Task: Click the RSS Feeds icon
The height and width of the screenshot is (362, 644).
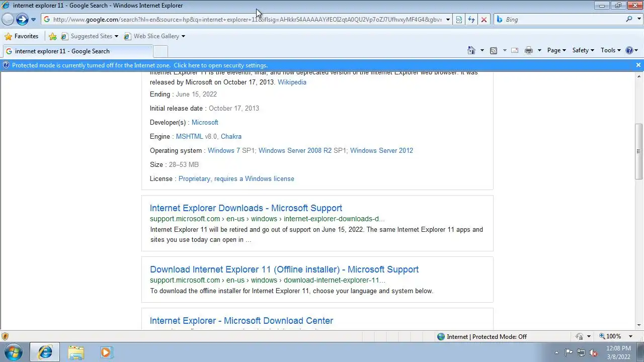Action: point(494,50)
